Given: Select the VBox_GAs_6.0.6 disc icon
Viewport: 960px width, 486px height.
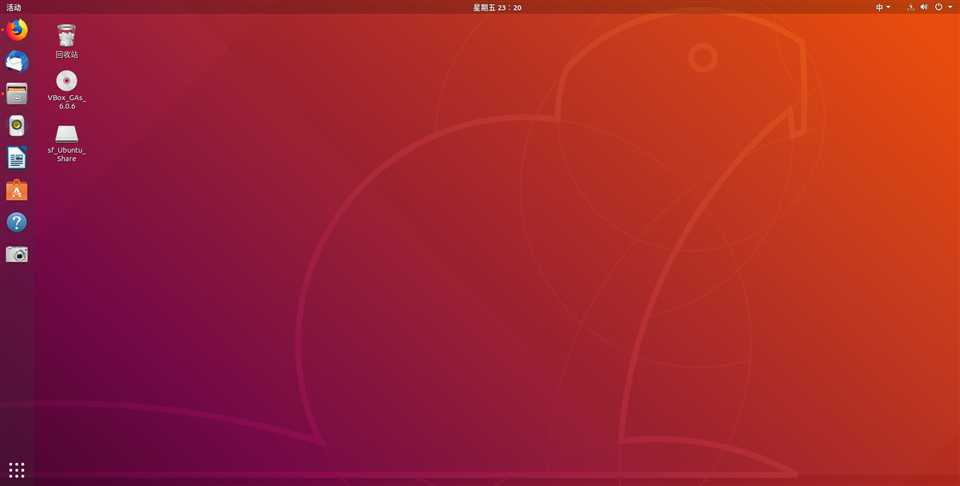Looking at the screenshot, I should point(67,89).
